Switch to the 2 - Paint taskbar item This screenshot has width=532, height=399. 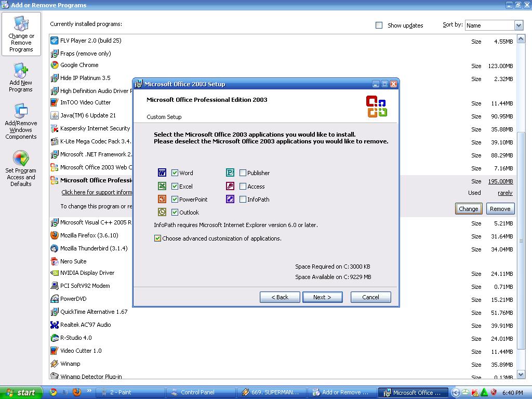click(130, 392)
